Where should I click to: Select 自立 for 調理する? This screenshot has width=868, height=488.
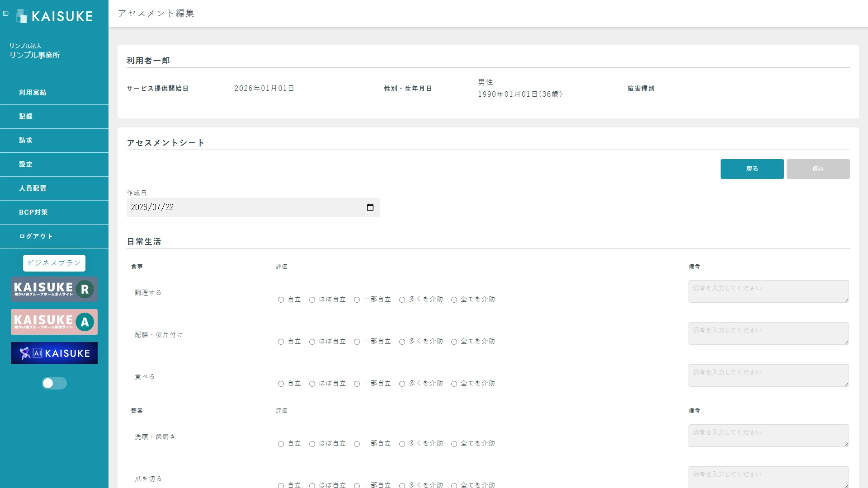coord(281,300)
